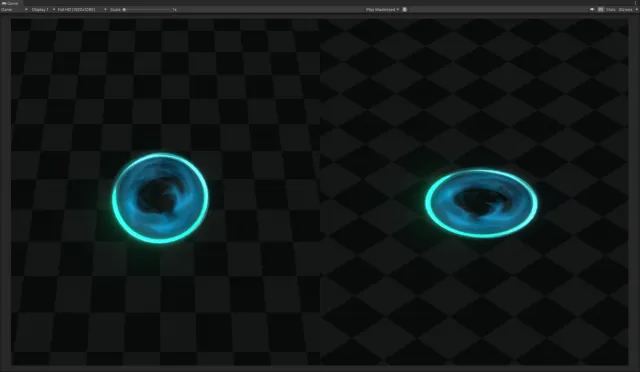Toggle Mute Audio speaker icon

(x=592, y=9)
